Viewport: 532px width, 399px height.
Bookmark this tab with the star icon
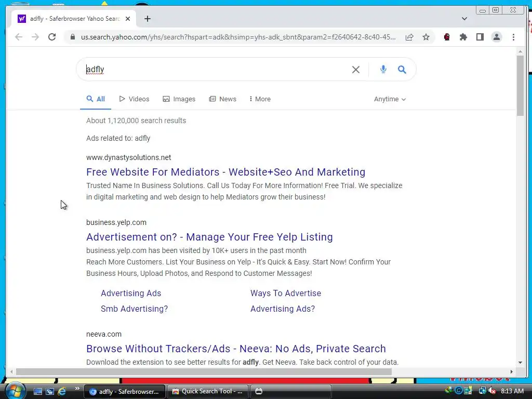426,37
